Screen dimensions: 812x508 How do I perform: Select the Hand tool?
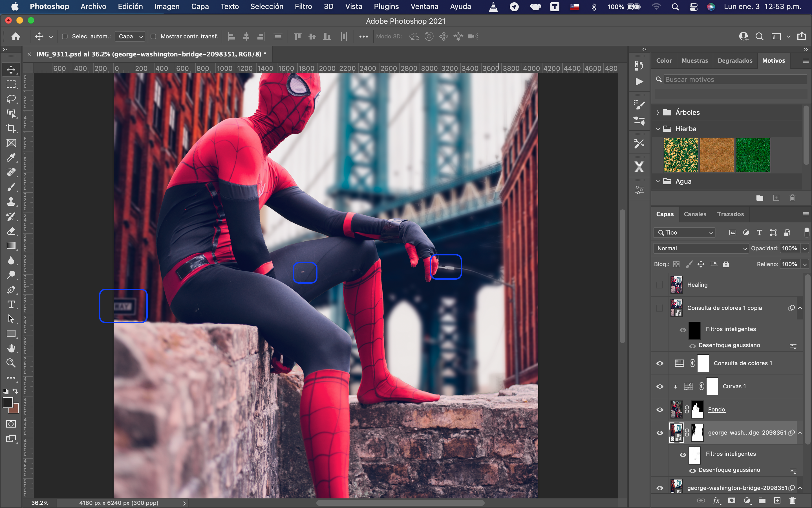[11, 348]
